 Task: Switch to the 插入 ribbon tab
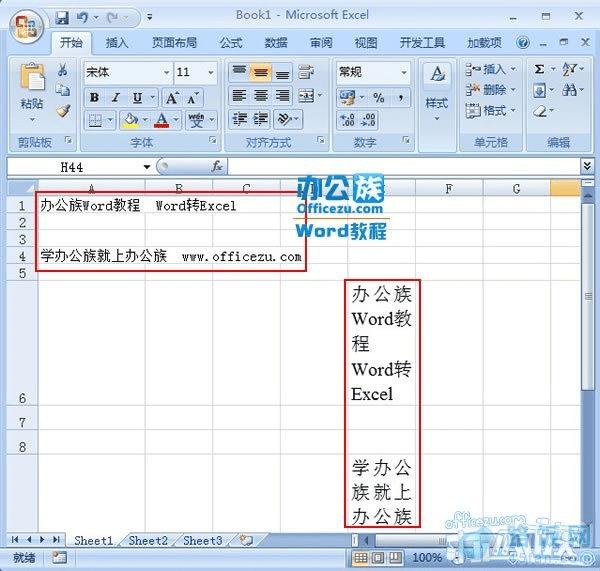(x=117, y=42)
